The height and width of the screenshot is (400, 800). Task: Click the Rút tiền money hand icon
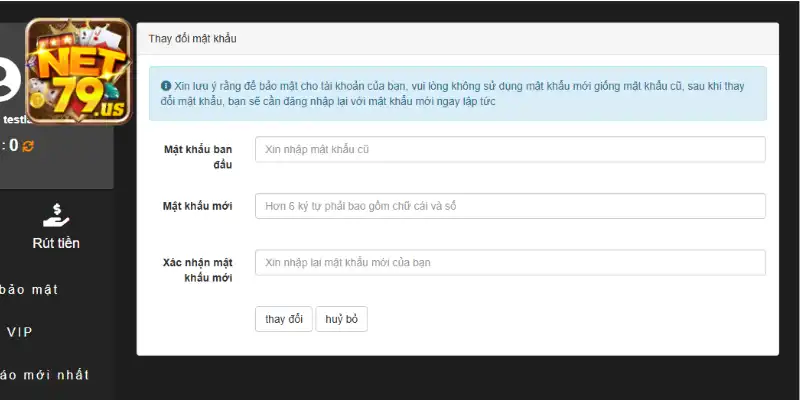(56, 215)
